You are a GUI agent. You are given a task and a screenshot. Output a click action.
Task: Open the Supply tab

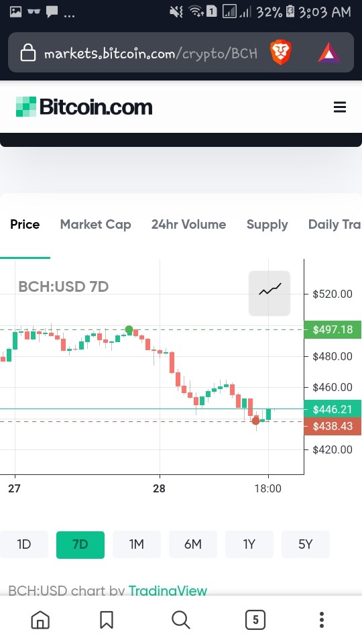(x=267, y=225)
